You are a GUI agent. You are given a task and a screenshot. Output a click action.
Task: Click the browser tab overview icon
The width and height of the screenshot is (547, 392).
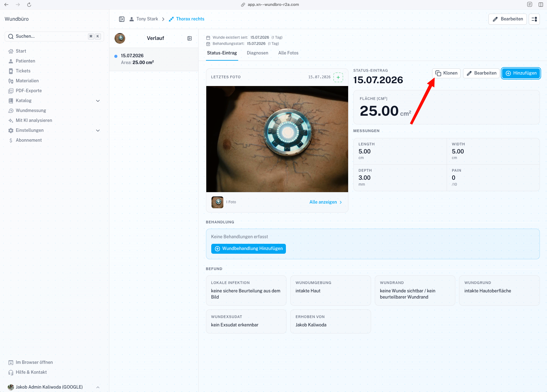click(530, 5)
